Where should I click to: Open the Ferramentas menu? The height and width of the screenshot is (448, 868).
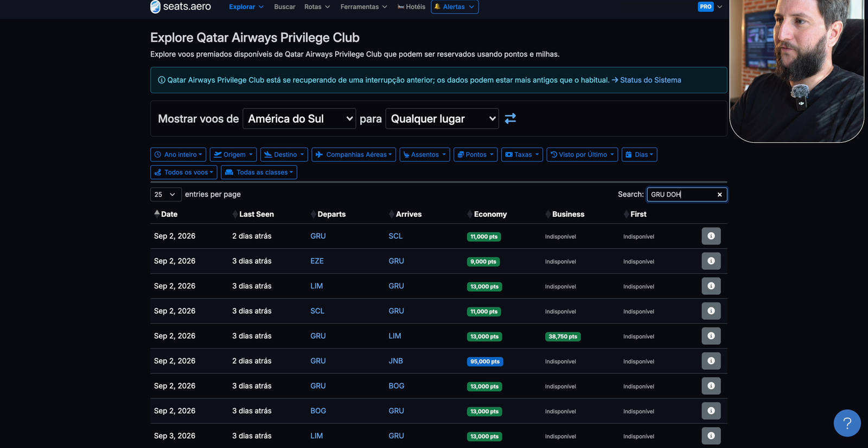pyautogui.click(x=363, y=7)
